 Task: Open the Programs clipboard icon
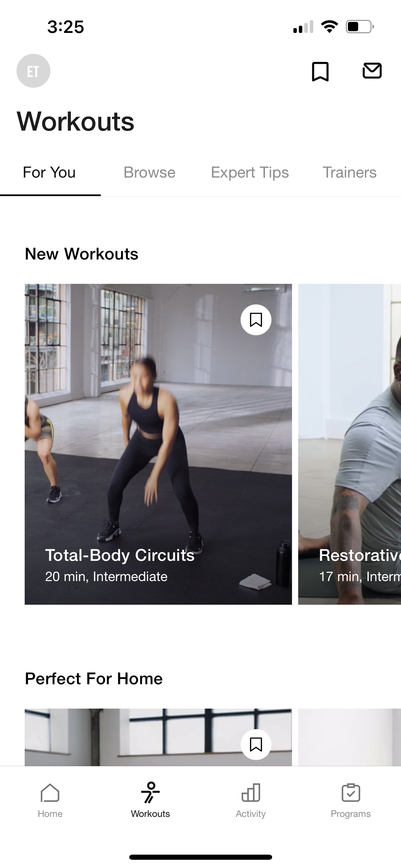coord(351,793)
